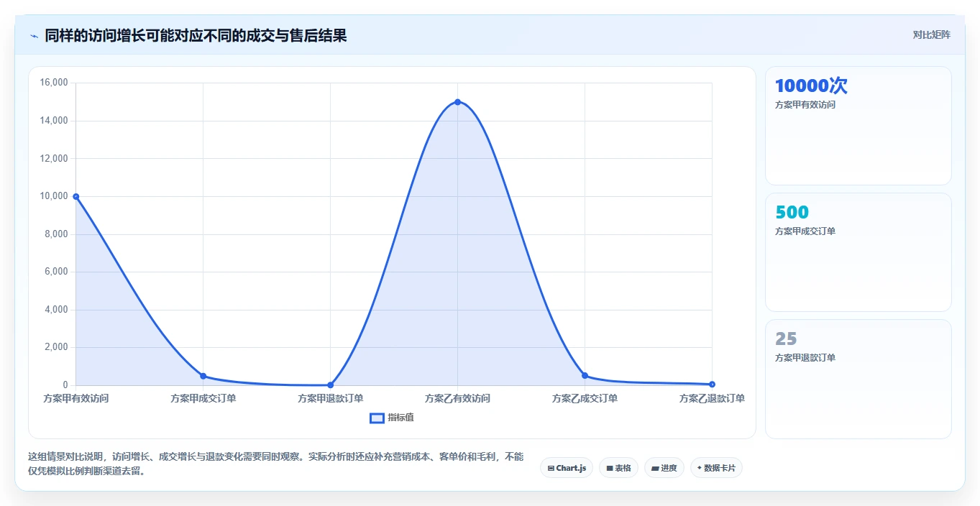The height and width of the screenshot is (506, 980).
Task: Click the y-axis value 16,000
Action: [54, 83]
